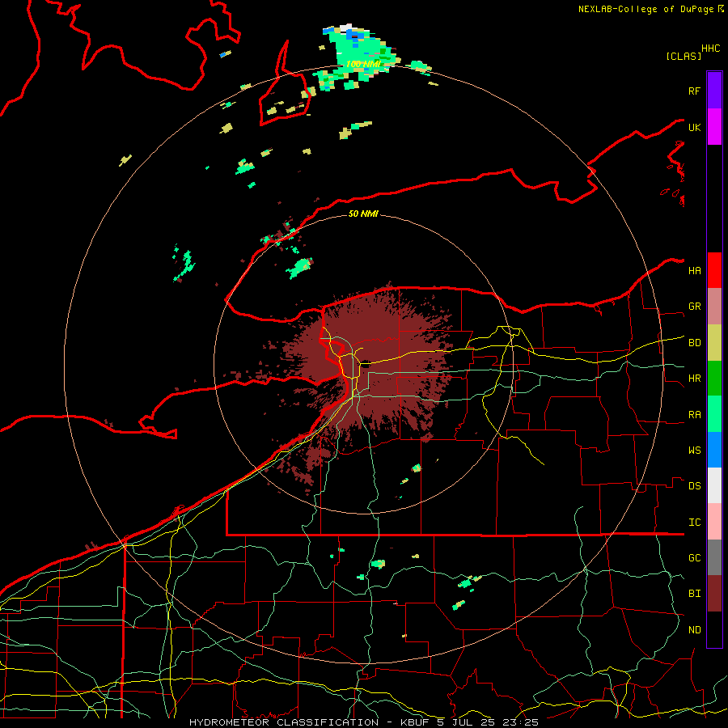Click the 'NEXLAB-College of DuPage' credit text

click(646, 9)
